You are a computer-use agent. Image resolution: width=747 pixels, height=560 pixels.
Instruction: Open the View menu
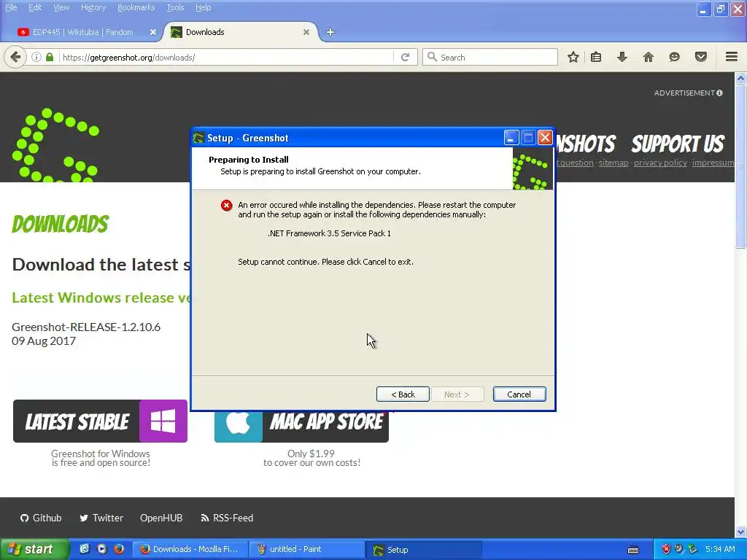(61, 7)
